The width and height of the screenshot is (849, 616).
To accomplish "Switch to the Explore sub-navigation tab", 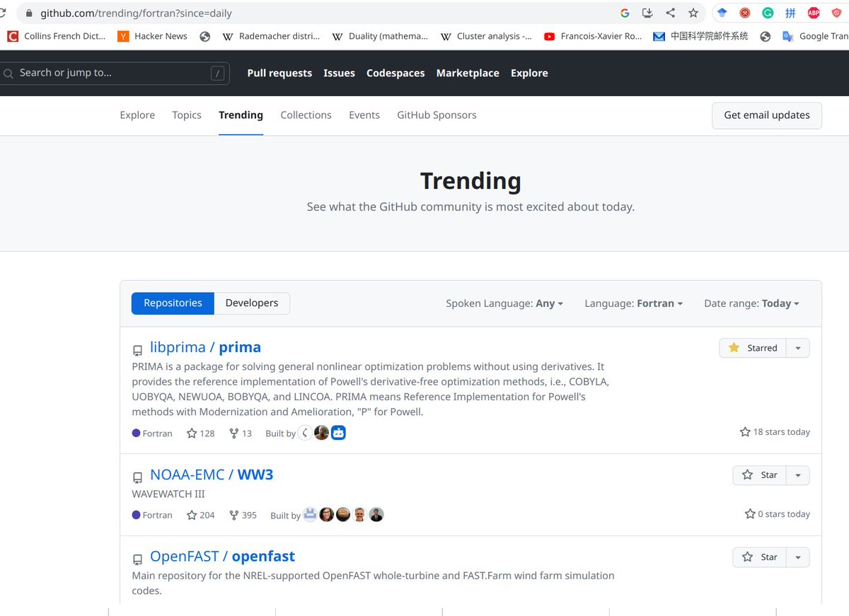I will [x=137, y=115].
